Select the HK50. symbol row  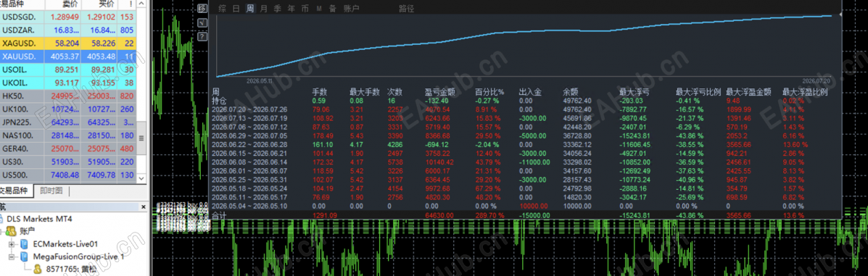click(69, 96)
